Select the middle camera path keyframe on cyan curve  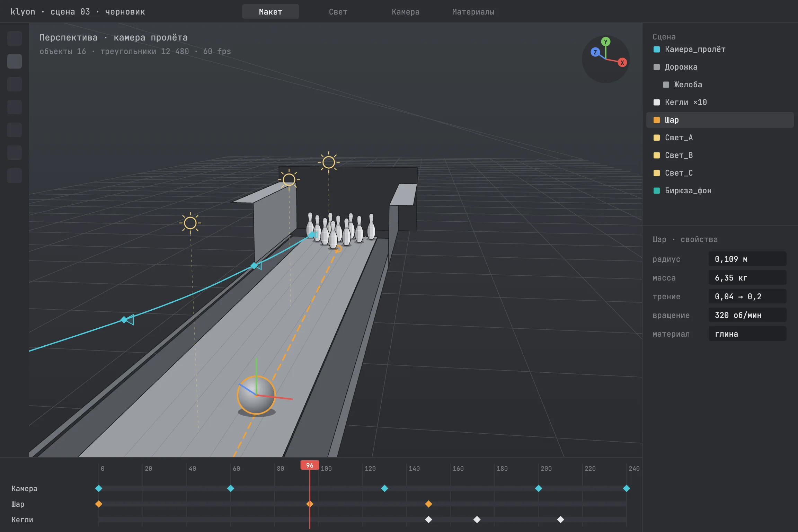coord(254,266)
